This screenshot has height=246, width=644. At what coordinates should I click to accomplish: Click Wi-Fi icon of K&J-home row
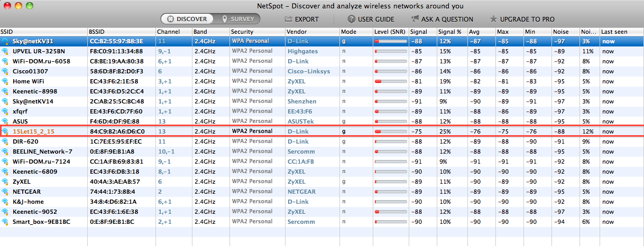(x=5, y=202)
